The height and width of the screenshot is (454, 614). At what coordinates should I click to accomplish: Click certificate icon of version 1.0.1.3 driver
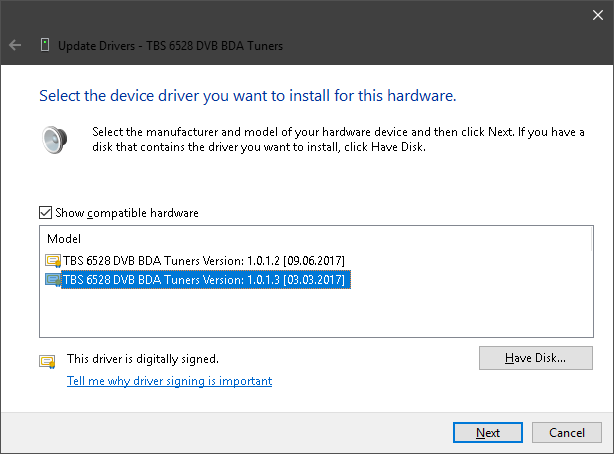tap(53, 280)
